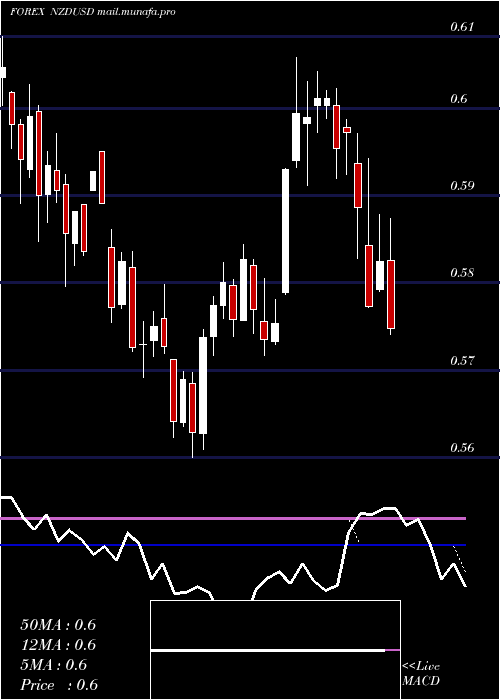Screen dimensions: 500x700
Task: Click the blue horizontal line in the indicator panel
Action: (x=233, y=545)
